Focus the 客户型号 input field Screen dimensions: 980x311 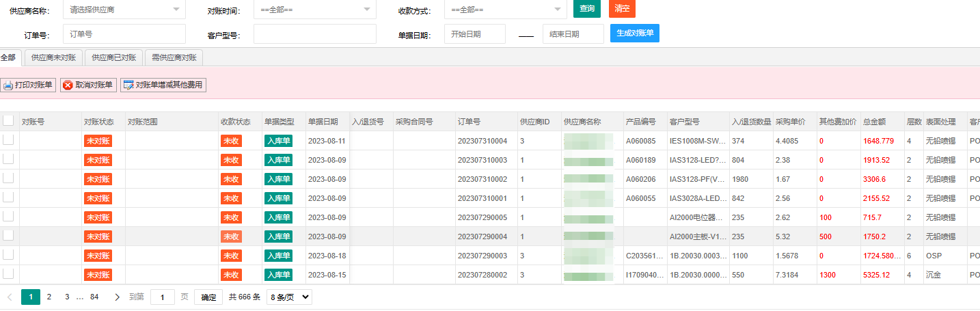click(x=315, y=34)
